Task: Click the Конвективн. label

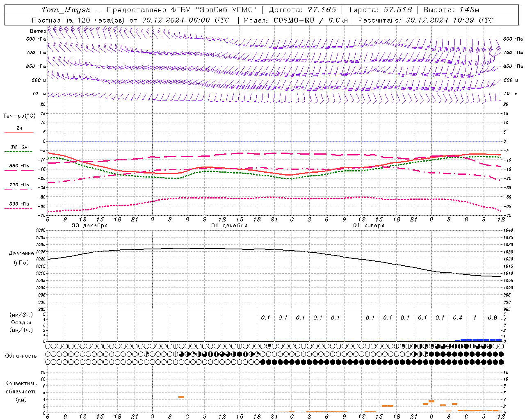Action: [x=21, y=383]
